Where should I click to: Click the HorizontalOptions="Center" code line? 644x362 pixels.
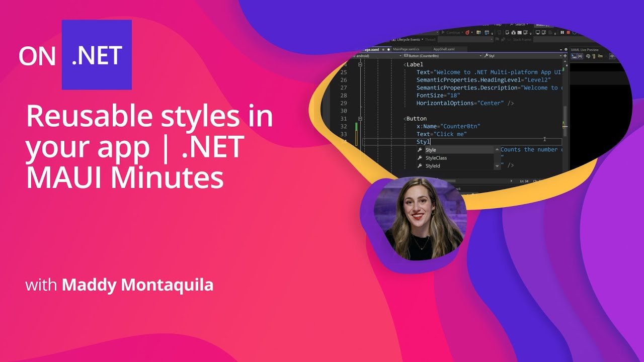465,103
